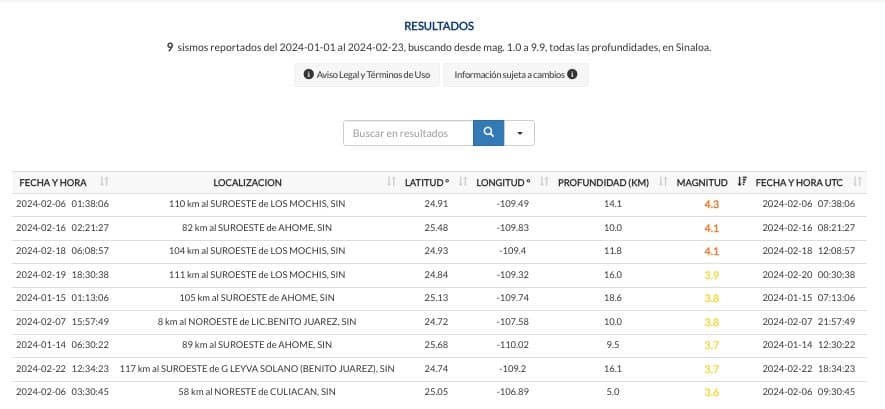Click date '2024-01-14 06:30:22'
This screenshot has width=885, height=409.
[x=63, y=344]
